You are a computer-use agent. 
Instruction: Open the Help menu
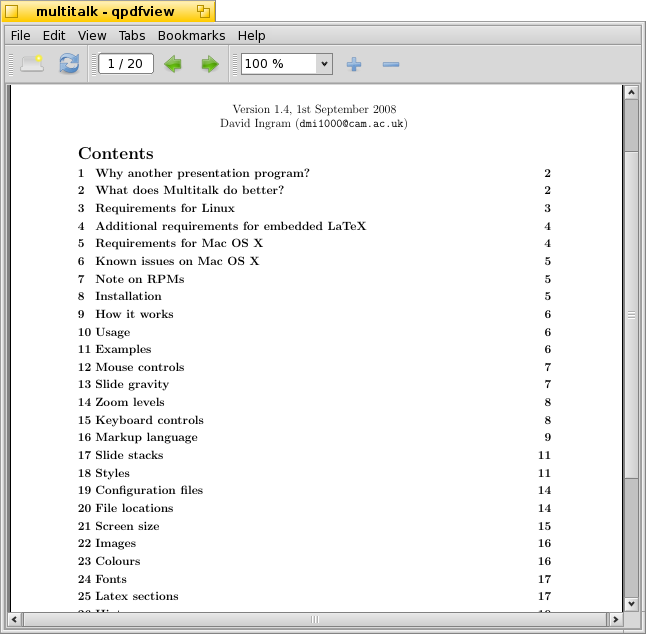[x=251, y=36]
